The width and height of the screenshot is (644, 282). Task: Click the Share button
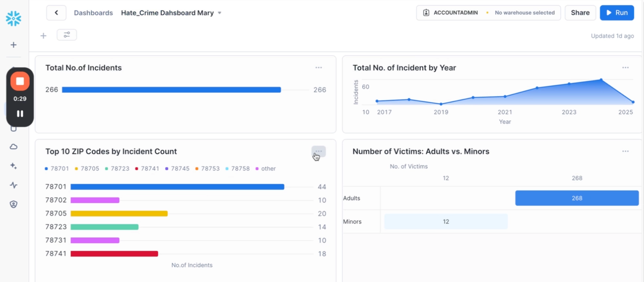point(580,13)
